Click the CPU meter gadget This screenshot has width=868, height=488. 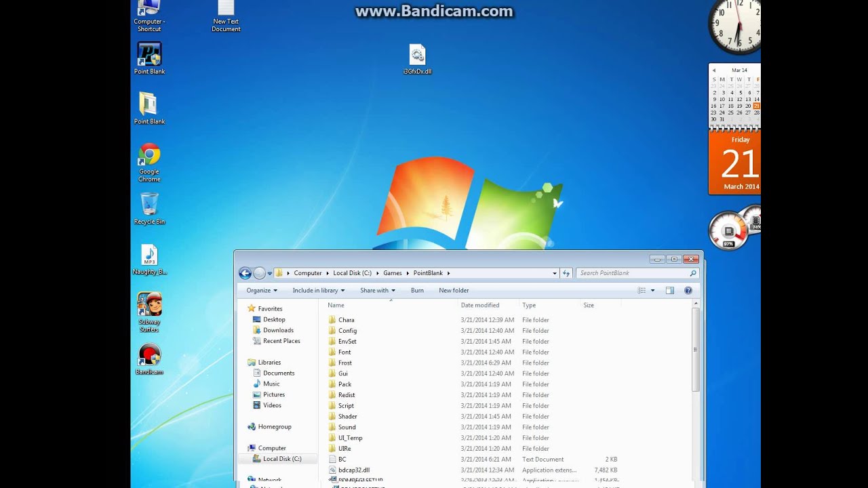pyautogui.click(x=729, y=231)
